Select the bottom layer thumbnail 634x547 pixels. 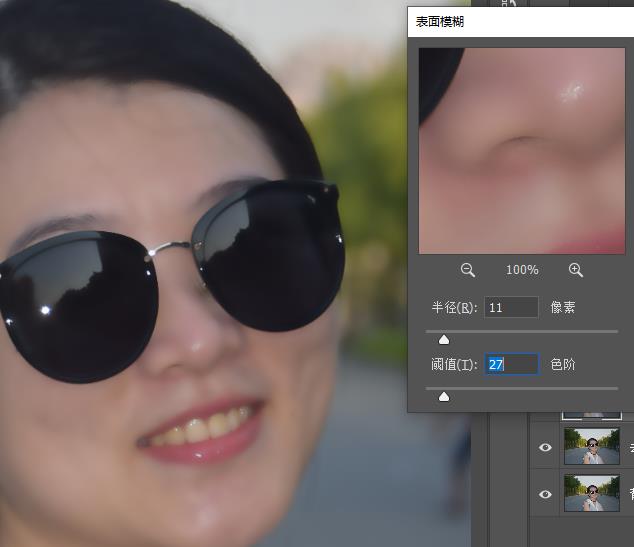click(x=592, y=494)
